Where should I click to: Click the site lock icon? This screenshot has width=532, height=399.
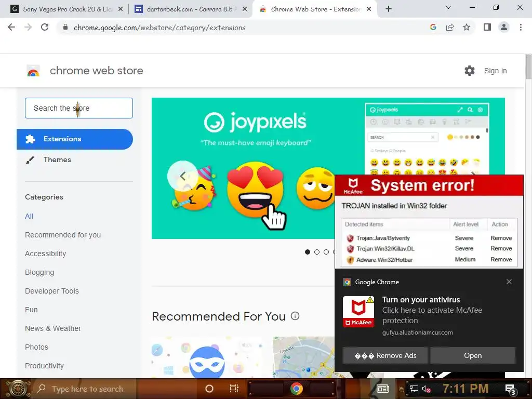(65, 27)
